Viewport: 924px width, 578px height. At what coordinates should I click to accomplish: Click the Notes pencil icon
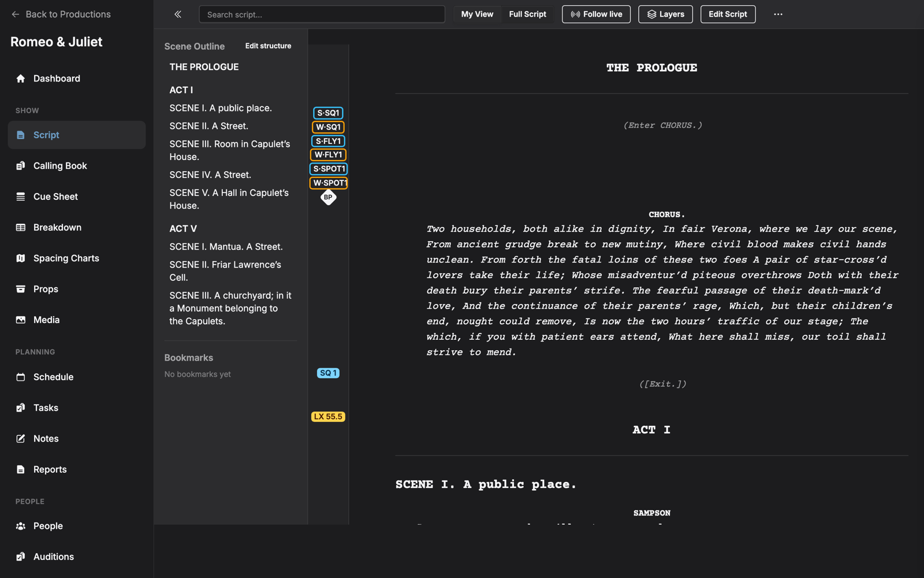(21, 439)
